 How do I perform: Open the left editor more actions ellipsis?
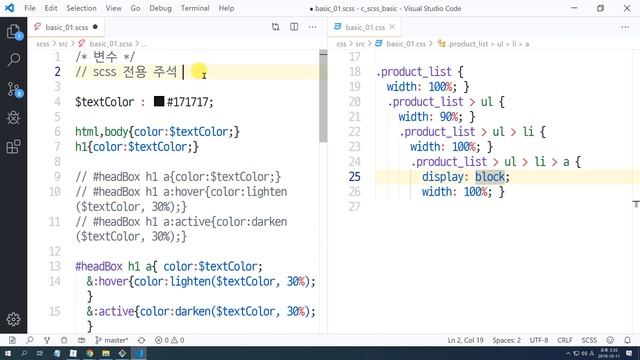(313, 27)
